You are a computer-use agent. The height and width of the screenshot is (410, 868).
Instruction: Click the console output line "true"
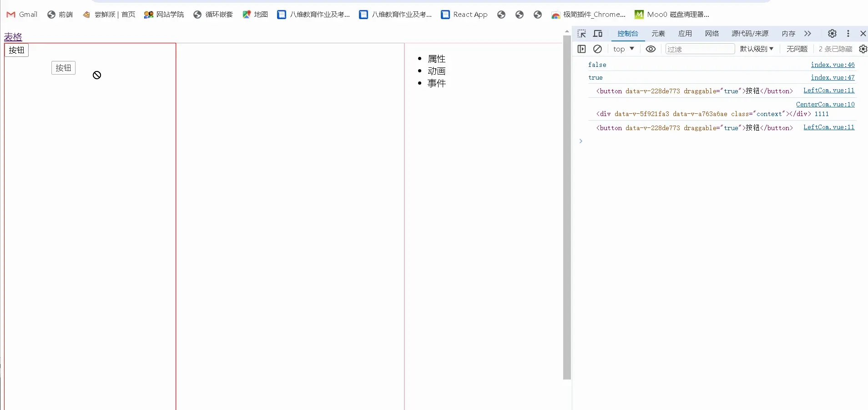(595, 78)
